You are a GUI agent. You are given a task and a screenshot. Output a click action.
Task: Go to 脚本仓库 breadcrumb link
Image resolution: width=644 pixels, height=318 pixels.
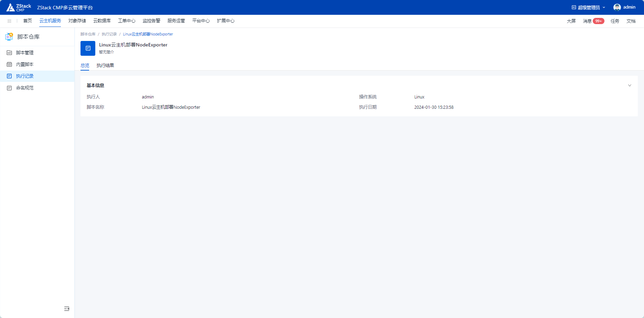88,34
